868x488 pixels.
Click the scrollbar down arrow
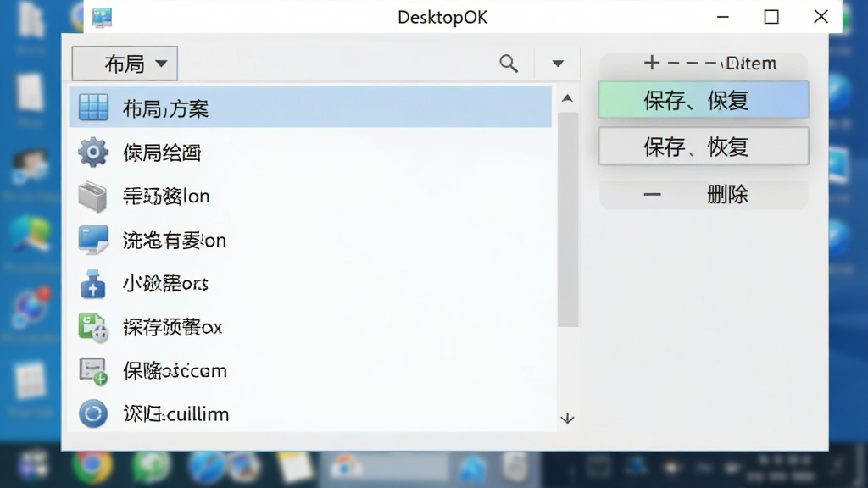pos(567,419)
